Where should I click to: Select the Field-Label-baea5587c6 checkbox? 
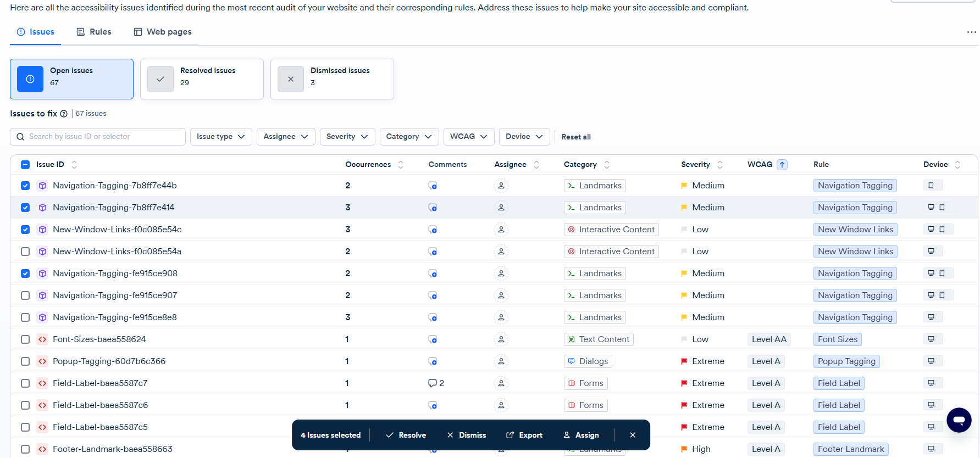pos(25,405)
